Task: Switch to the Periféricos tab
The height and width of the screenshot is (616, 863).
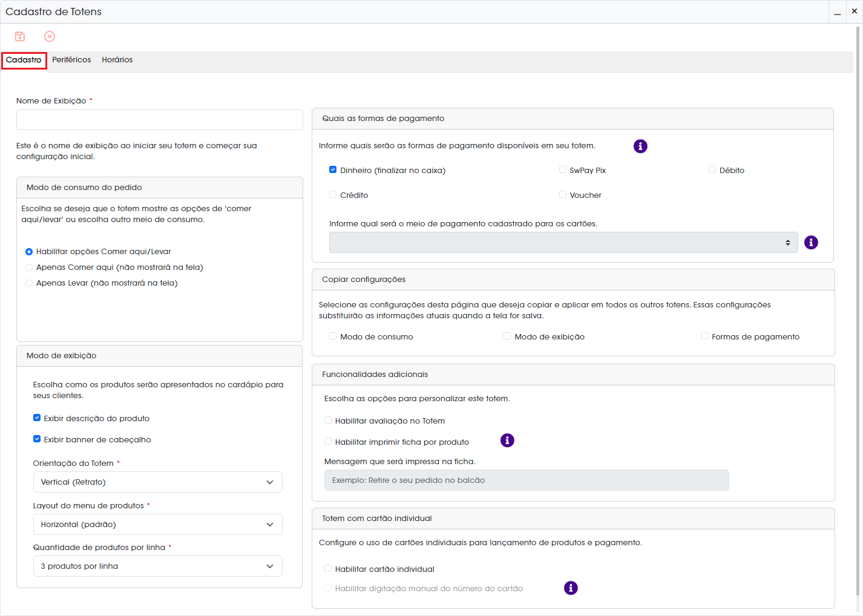Action: click(x=71, y=60)
